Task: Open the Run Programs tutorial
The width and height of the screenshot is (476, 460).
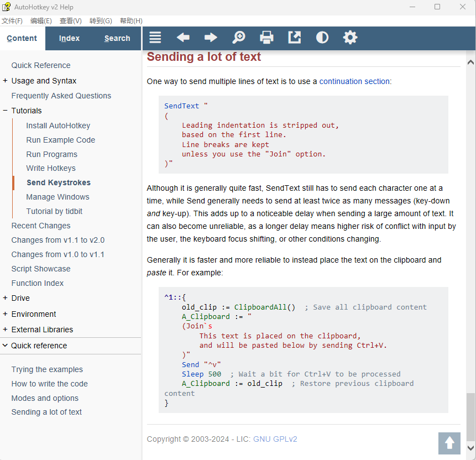Action: tap(51, 154)
